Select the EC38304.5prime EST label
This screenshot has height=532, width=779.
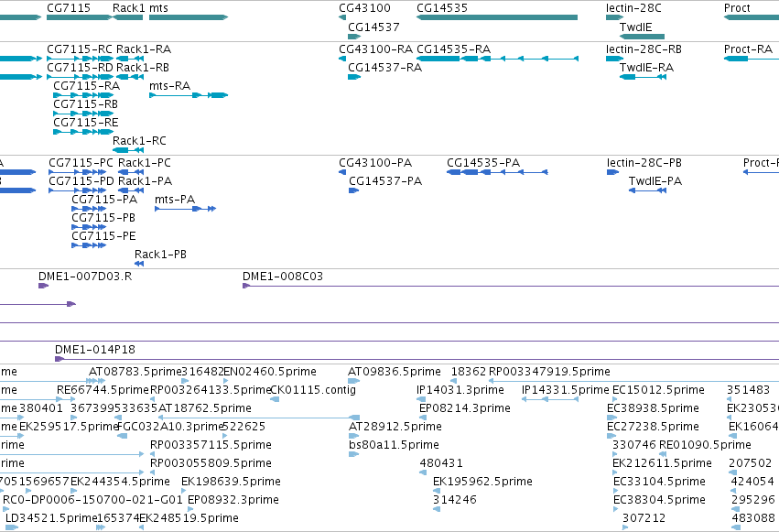(x=659, y=500)
